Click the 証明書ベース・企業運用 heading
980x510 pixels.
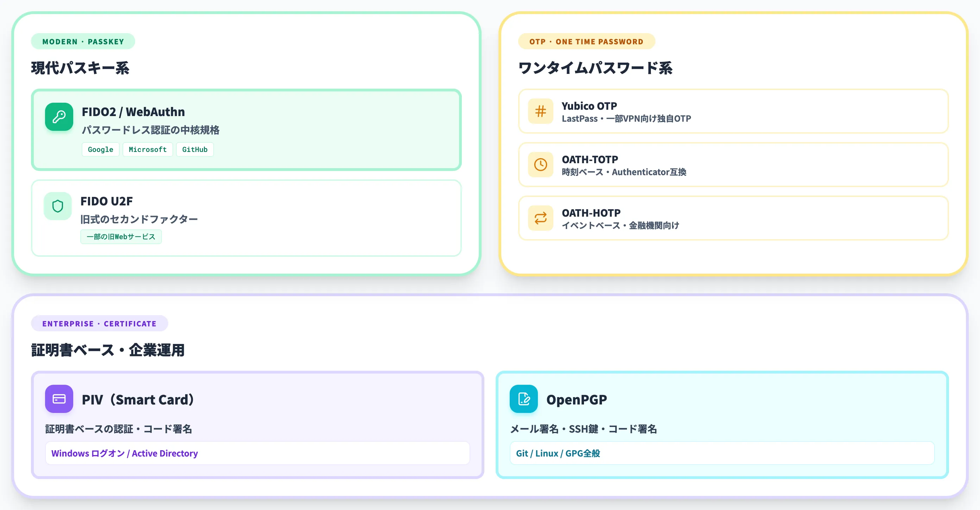click(108, 350)
